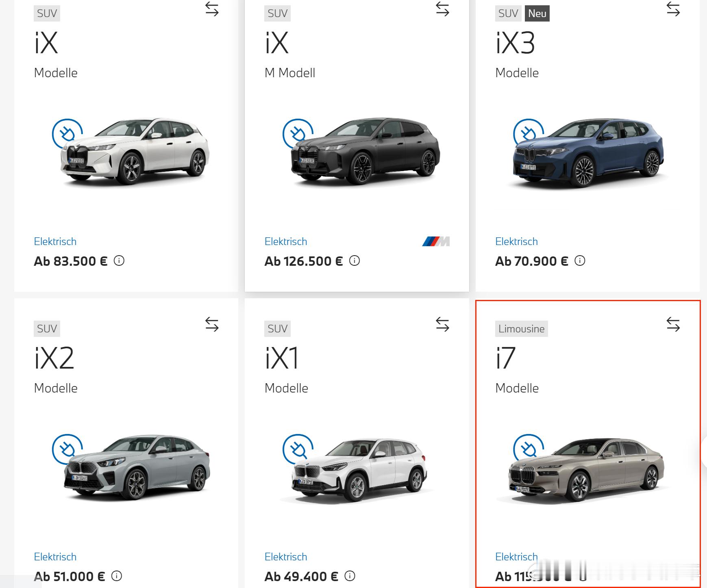Viewport: 707px width, 588px height.
Task: Click the i7 model title
Action: pyautogui.click(x=505, y=358)
